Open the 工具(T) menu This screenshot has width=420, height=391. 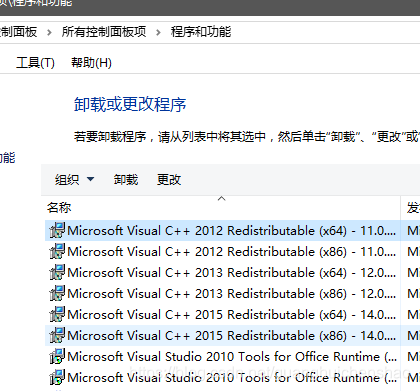35,63
